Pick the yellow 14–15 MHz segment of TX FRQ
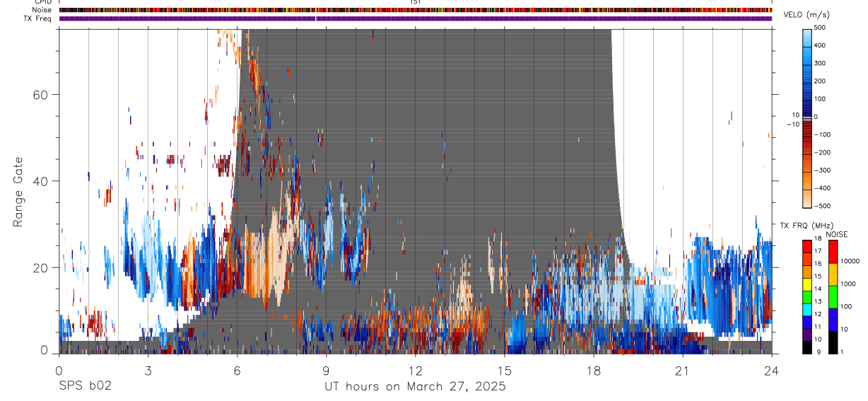Viewport: 868px width, 401px height. tap(807, 284)
